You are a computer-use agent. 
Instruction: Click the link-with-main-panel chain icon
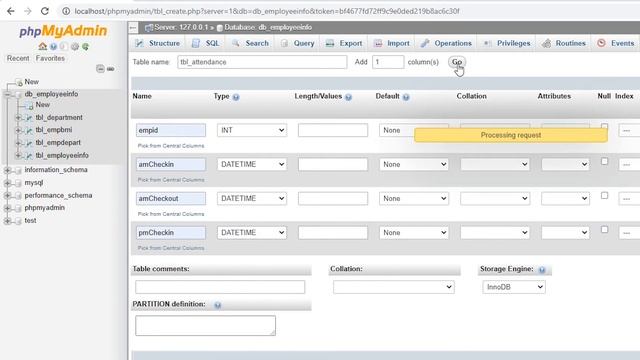[x=111, y=69]
